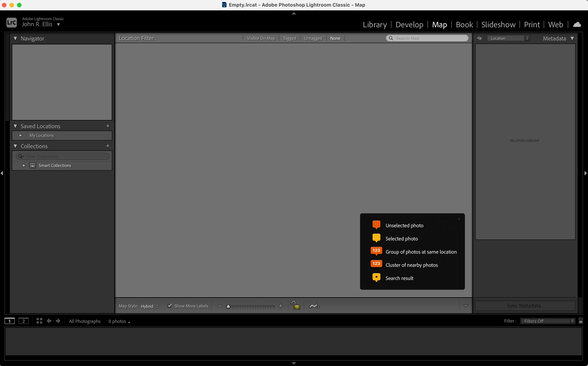The height and width of the screenshot is (366, 588).
Task: Click the Collections plus icon
Action: click(x=108, y=146)
